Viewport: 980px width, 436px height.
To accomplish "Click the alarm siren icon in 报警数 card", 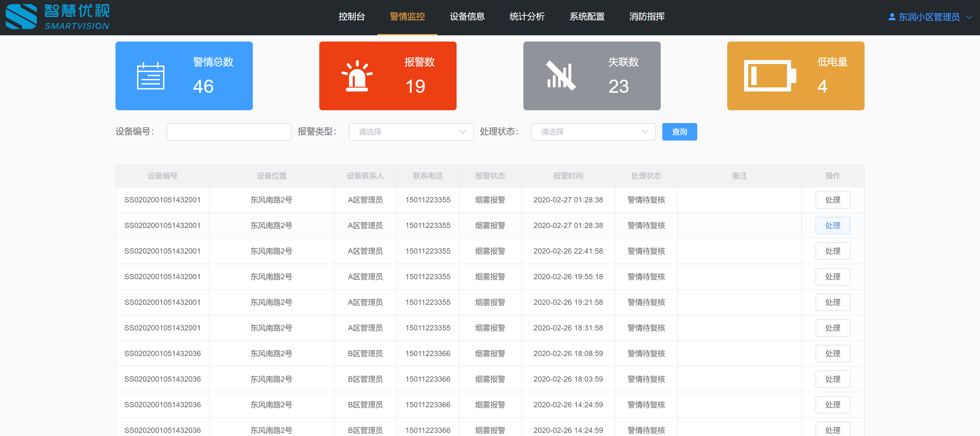I will (357, 76).
